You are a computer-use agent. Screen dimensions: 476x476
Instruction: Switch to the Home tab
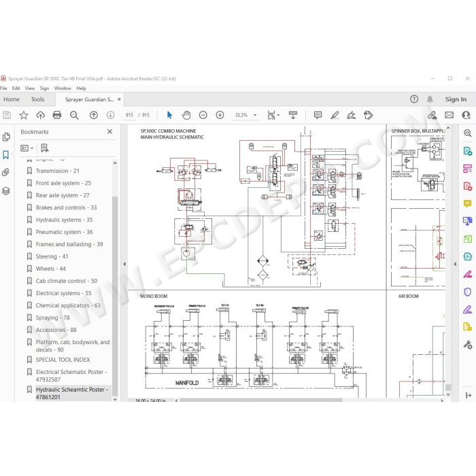coord(12,99)
